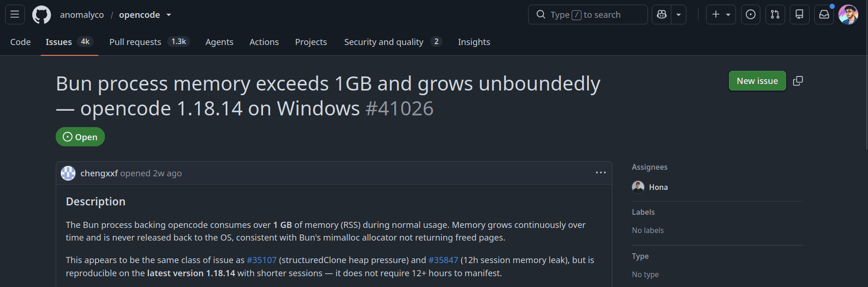Open the plus Create new dropdown
The height and width of the screenshot is (287, 868).
(x=721, y=15)
